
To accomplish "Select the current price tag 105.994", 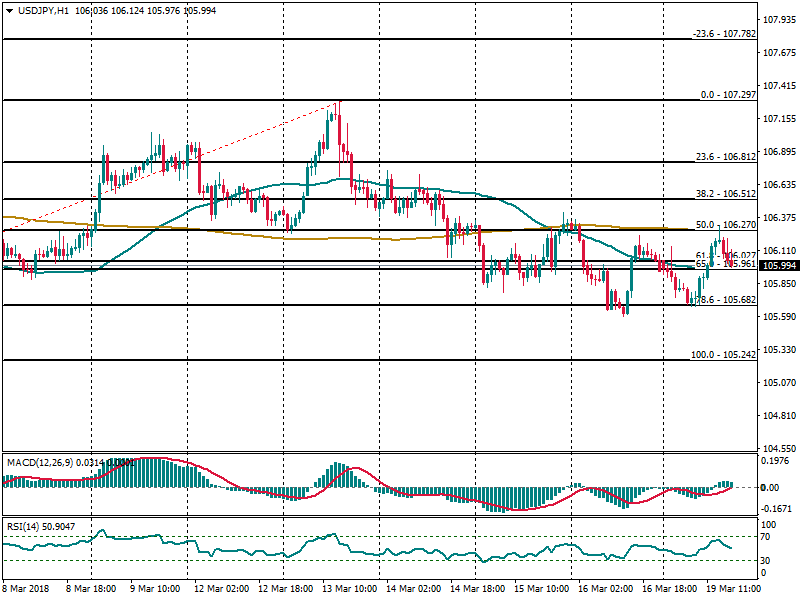I will pyautogui.click(x=779, y=266).
